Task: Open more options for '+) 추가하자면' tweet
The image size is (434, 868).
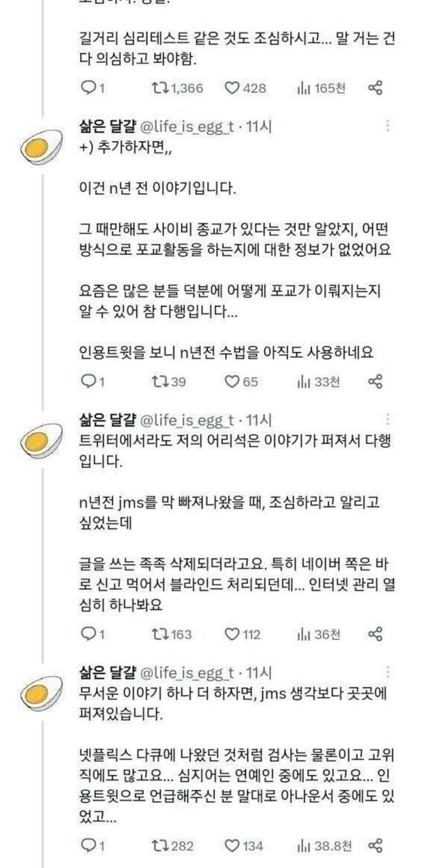Action: (x=387, y=126)
